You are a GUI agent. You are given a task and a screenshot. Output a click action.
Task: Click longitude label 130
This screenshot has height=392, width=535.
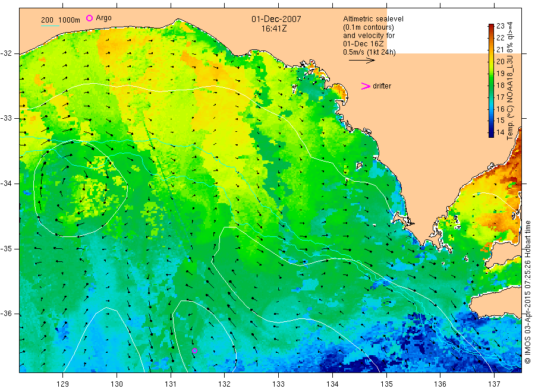pyautogui.click(x=117, y=384)
